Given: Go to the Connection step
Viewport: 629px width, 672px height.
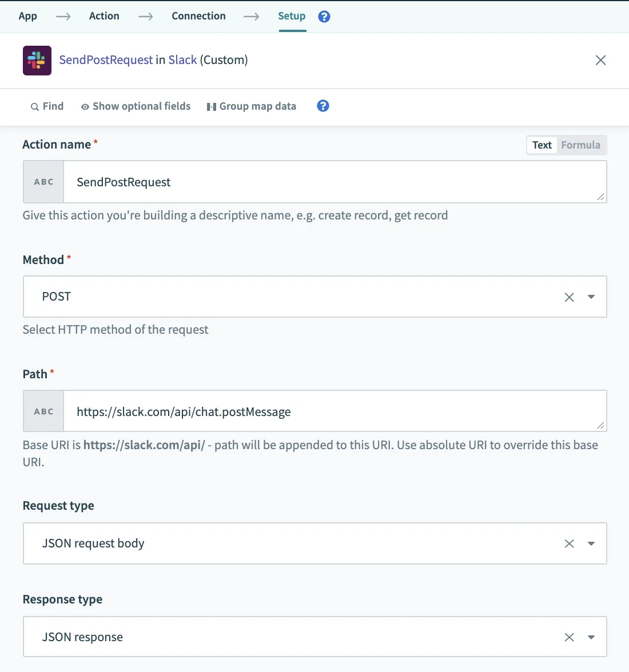Looking at the screenshot, I should point(198,16).
